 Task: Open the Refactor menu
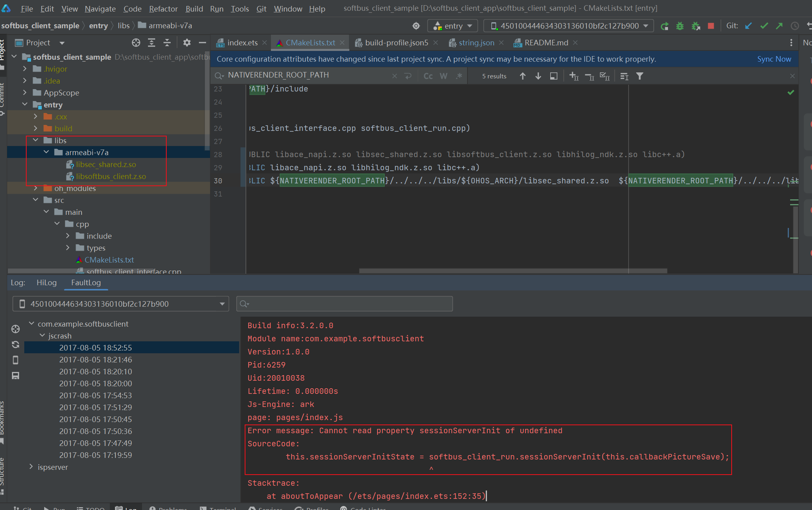[163, 9]
